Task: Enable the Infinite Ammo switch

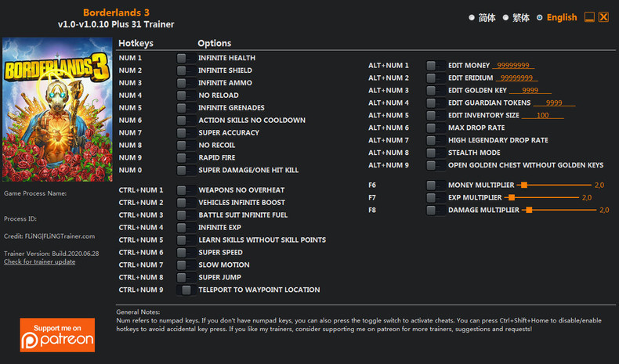Action: coord(186,83)
